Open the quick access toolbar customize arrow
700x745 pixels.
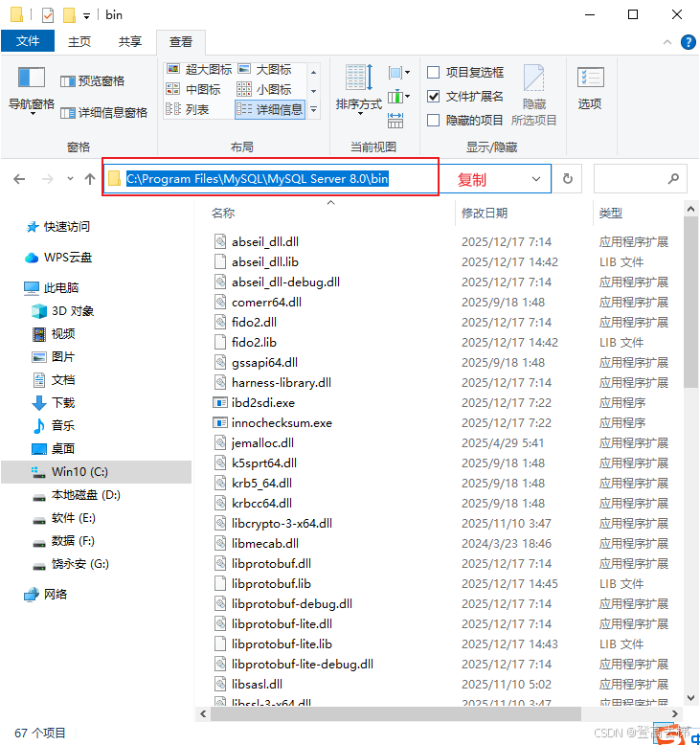coord(86,16)
